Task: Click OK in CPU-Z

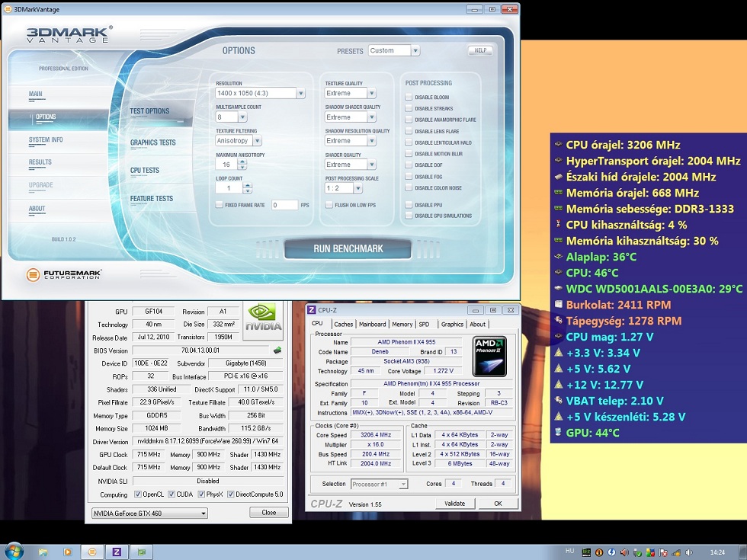Action: [x=498, y=504]
